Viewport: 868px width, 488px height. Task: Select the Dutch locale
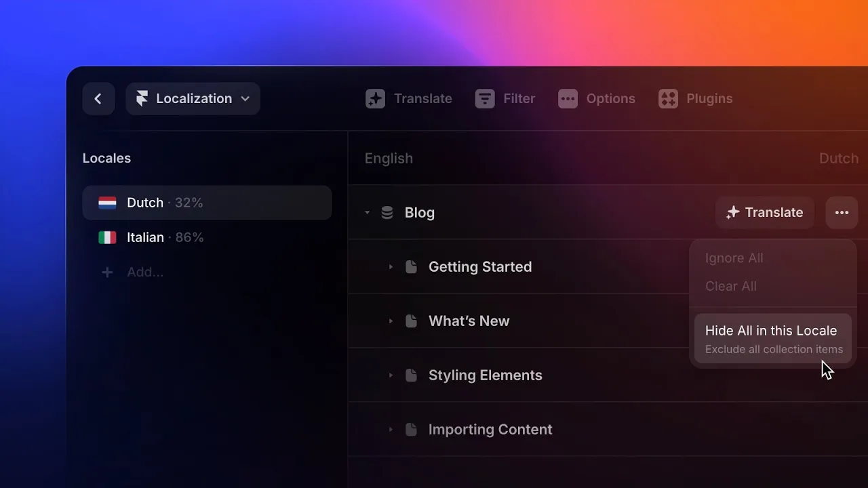(207, 203)
